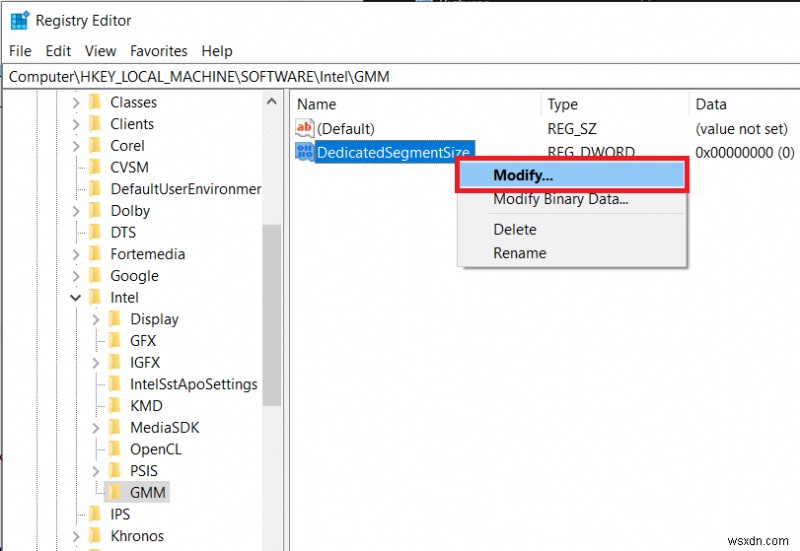Click the IntelSstApoSettings folder icon

(x=115, y=384)
